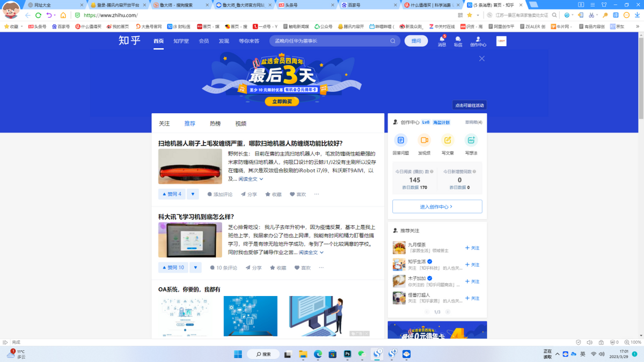Viewport: 644px width, 362px height.
Task: Open Photoshop from the Windows taskbar
Action: 347,354
